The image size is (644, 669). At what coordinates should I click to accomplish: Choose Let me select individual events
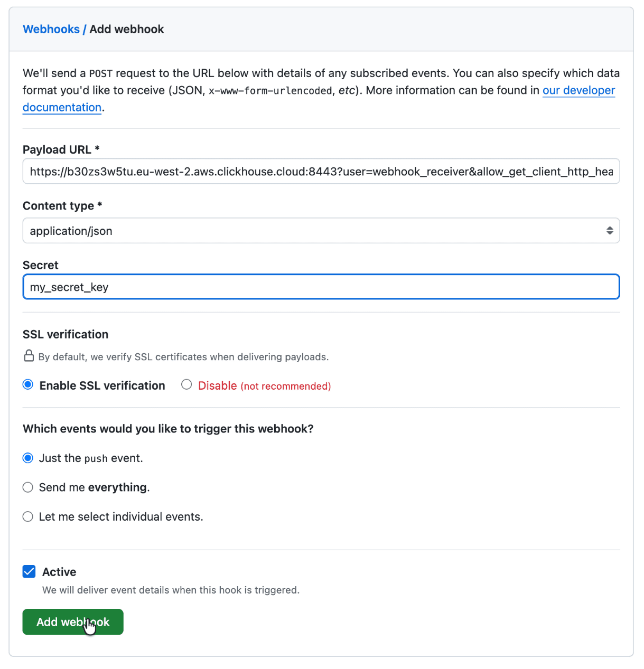[28, 517]
